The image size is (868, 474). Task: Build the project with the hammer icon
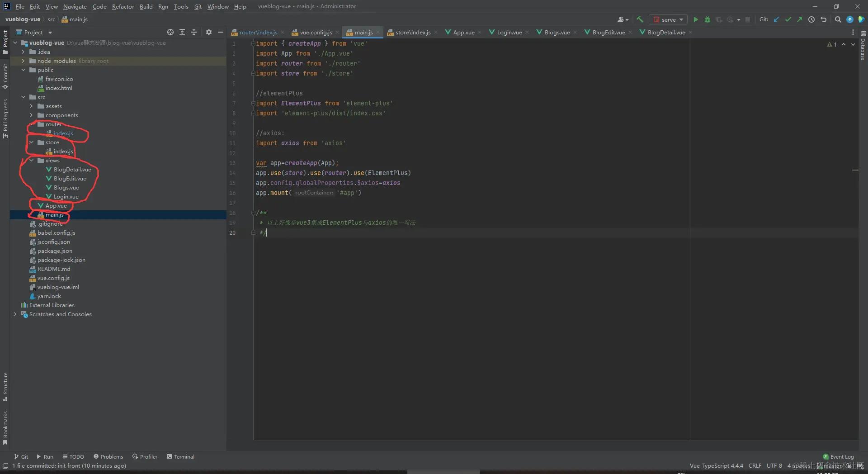coord(640,19)
